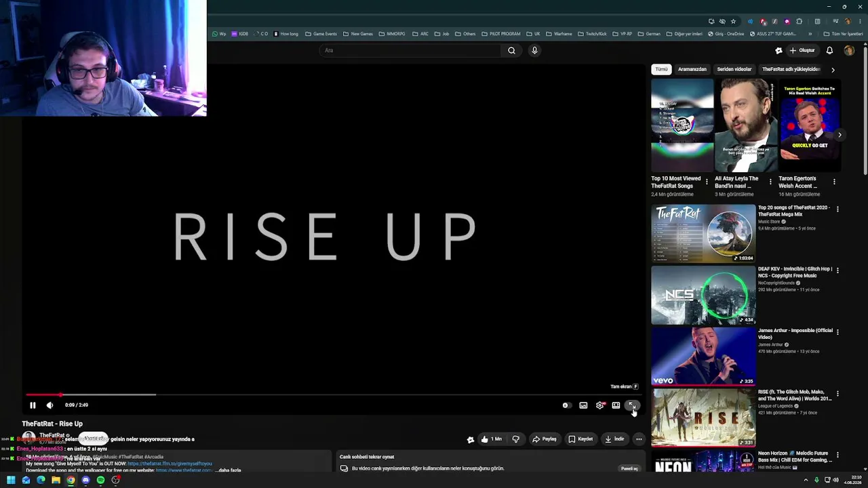Select the TheFatRat adlı yükleyiciden chip

[791, 69]
